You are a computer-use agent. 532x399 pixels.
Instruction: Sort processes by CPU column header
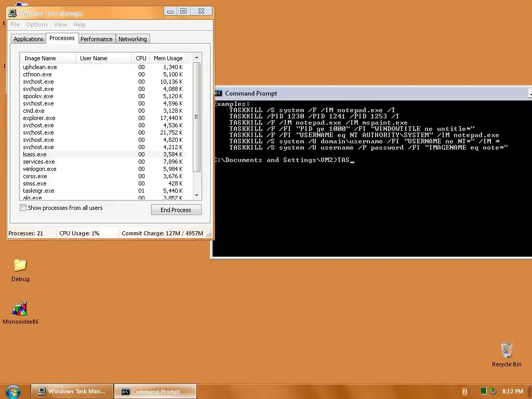pyautogui.click(x=141, y=58)
